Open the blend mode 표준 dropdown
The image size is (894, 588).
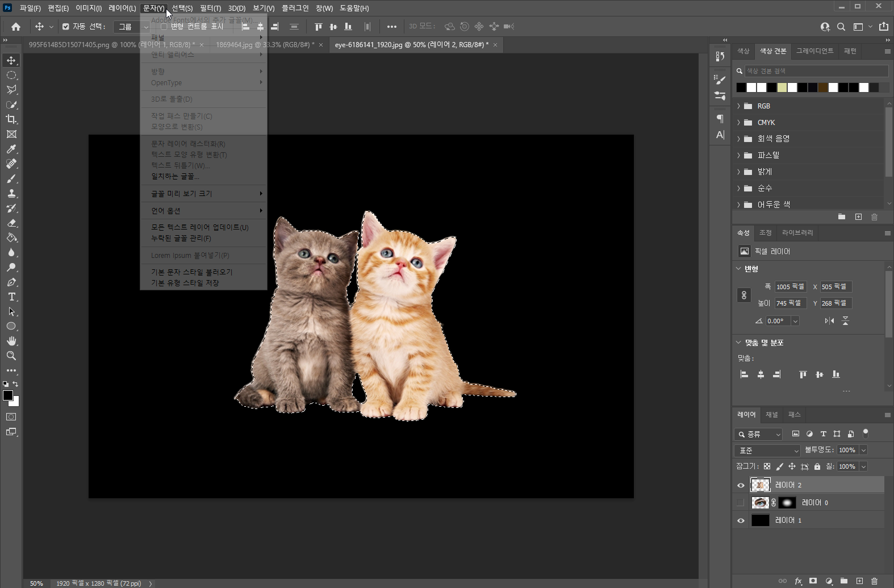[767, 451]
